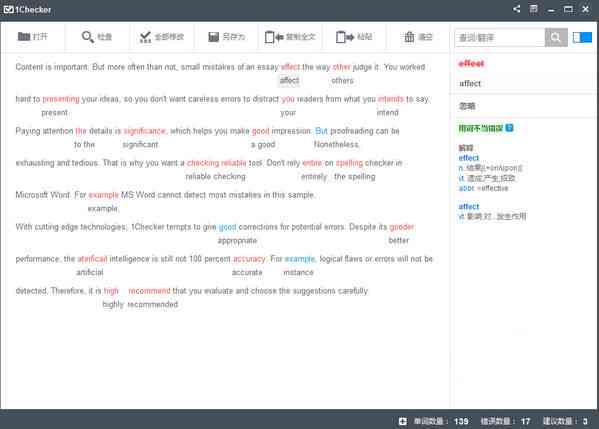Click the 清空 trash clear icon
Viewport: 599px width, 429px height.
pyautogui.click(x=409, y=37)
